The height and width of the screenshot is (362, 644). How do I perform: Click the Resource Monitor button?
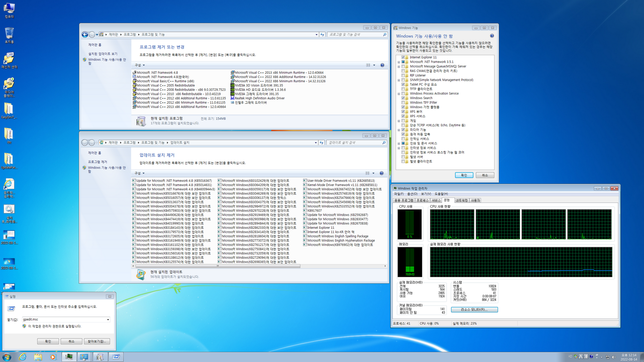(474, 310)
